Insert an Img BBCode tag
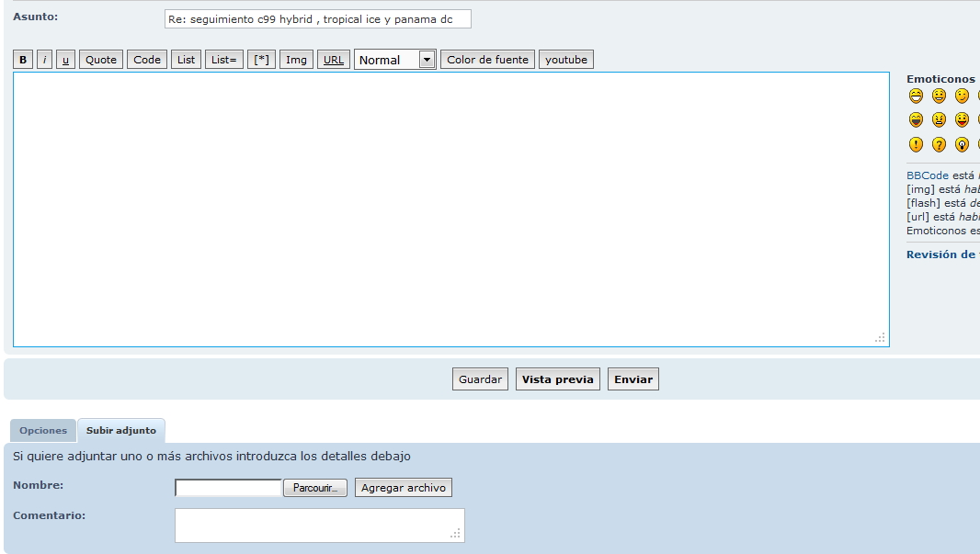This screenshot has height=554, width=980. tap(296, 60)
